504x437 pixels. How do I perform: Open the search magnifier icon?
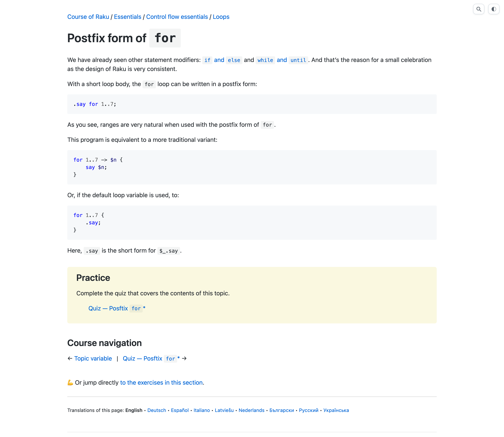479,9
